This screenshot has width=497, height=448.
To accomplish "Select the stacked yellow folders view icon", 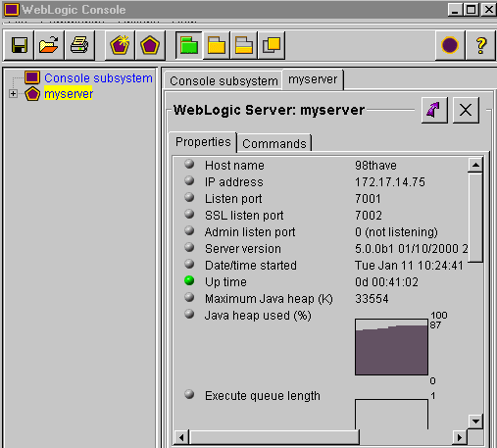I will pos(244,45).
